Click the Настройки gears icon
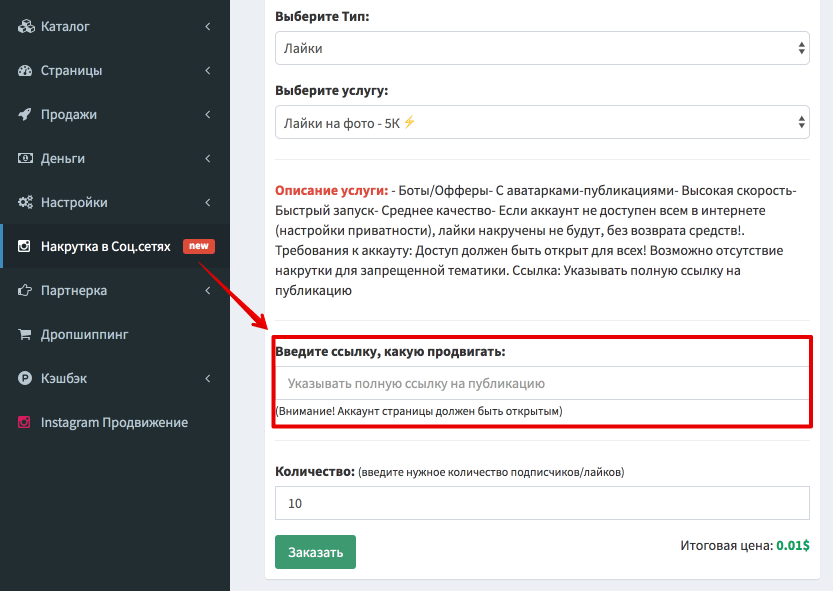This screenshot has width=833, height=591. pos(25,203)
